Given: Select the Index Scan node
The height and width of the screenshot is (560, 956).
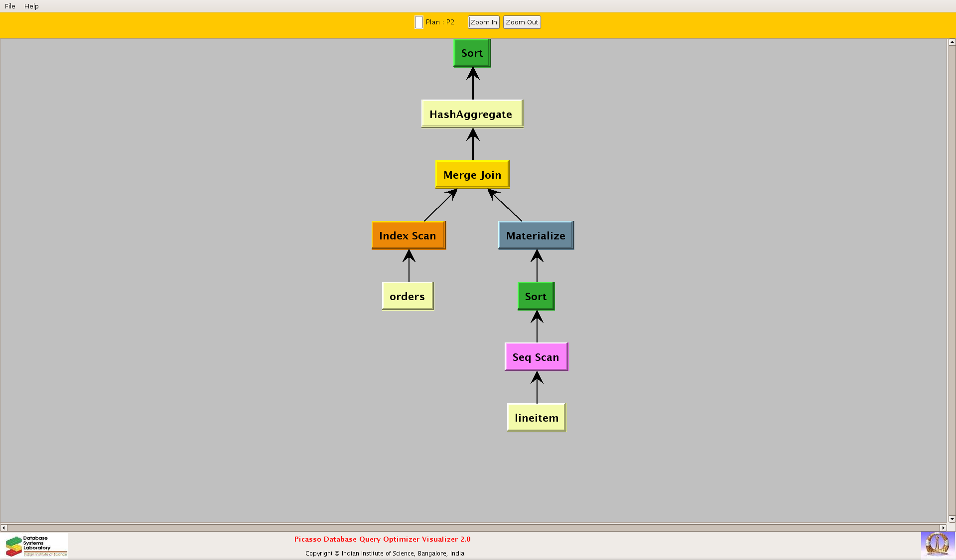Looking at the screenshot, I should [x=408, y=235].
